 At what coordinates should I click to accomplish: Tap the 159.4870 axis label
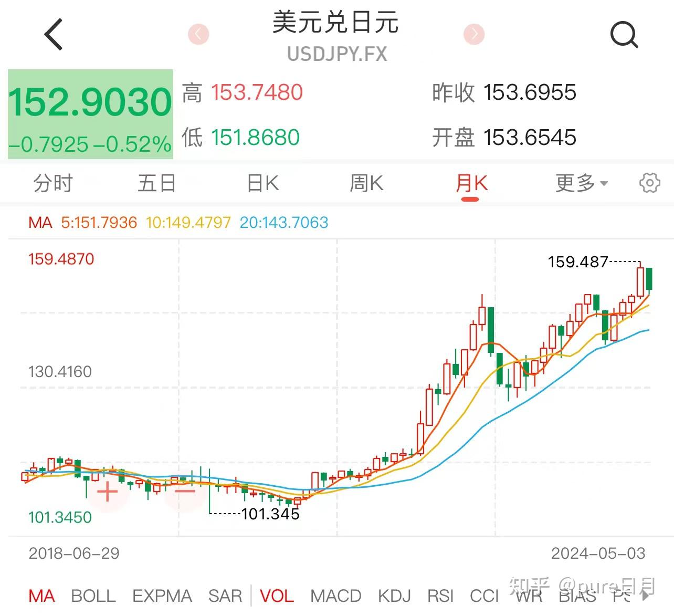(x=61, y=259)
